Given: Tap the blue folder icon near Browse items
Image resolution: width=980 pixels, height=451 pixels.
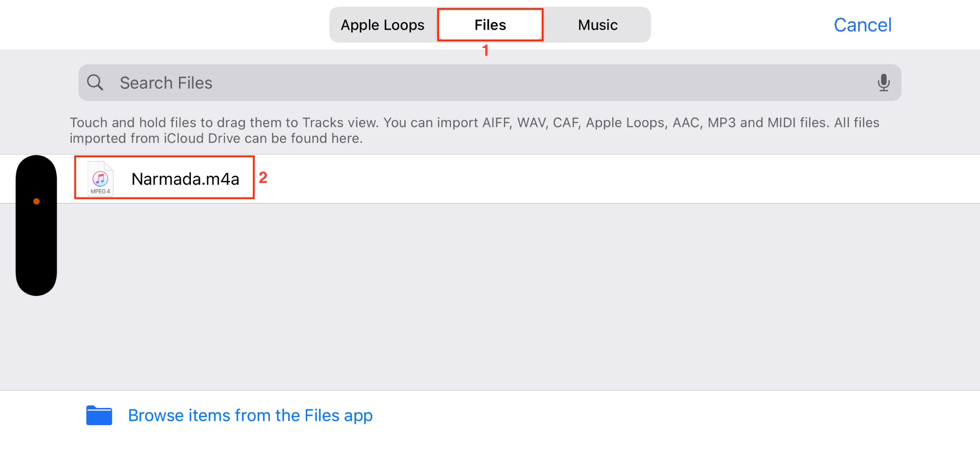Looking at the screenshot, I should coord(99,415).
